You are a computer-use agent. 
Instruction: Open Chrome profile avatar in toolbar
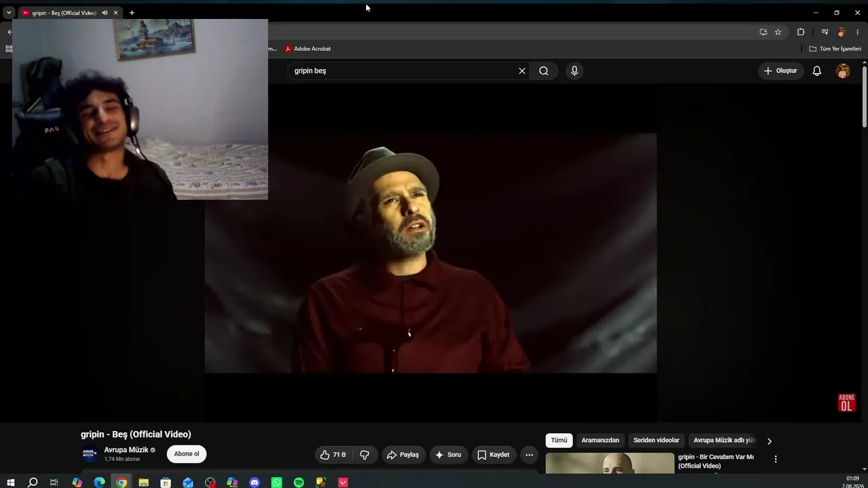coord(842,32)
